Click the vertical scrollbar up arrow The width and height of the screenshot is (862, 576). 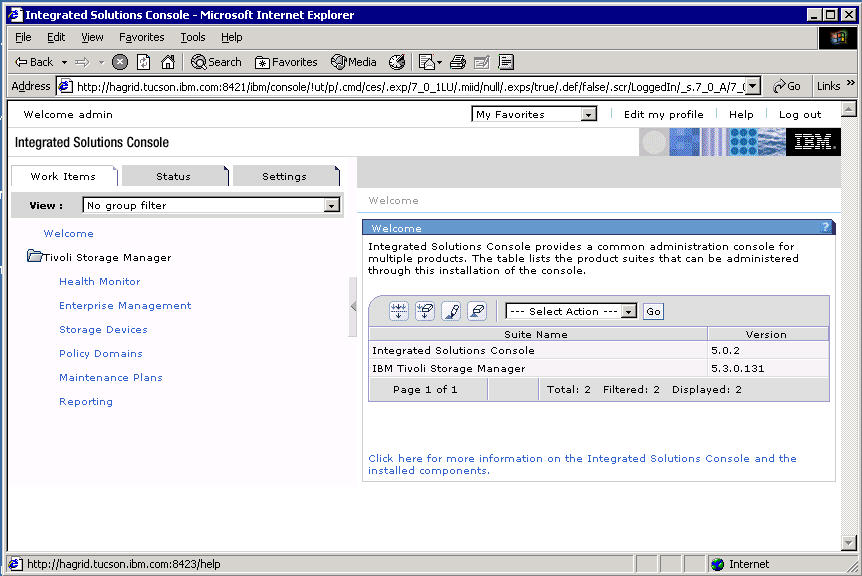(848, 108)
